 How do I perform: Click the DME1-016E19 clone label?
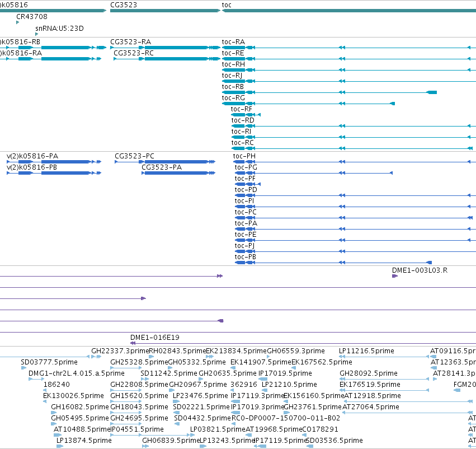(x=155, y=338)
